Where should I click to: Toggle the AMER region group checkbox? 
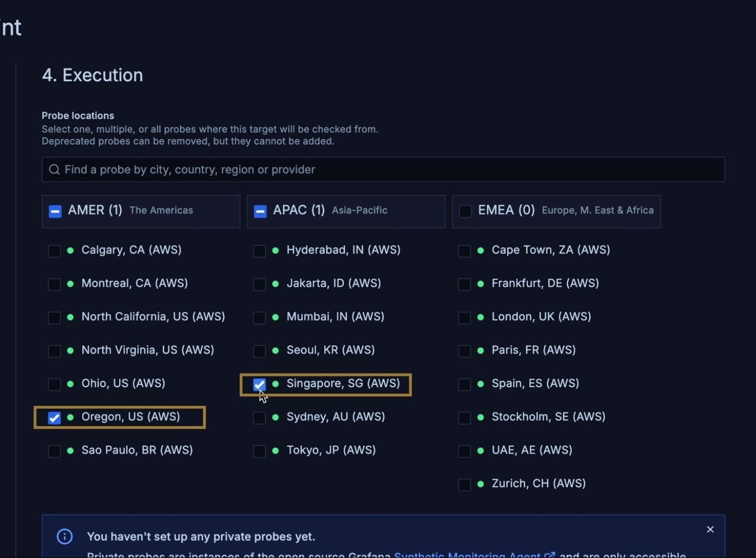point(55,211)
